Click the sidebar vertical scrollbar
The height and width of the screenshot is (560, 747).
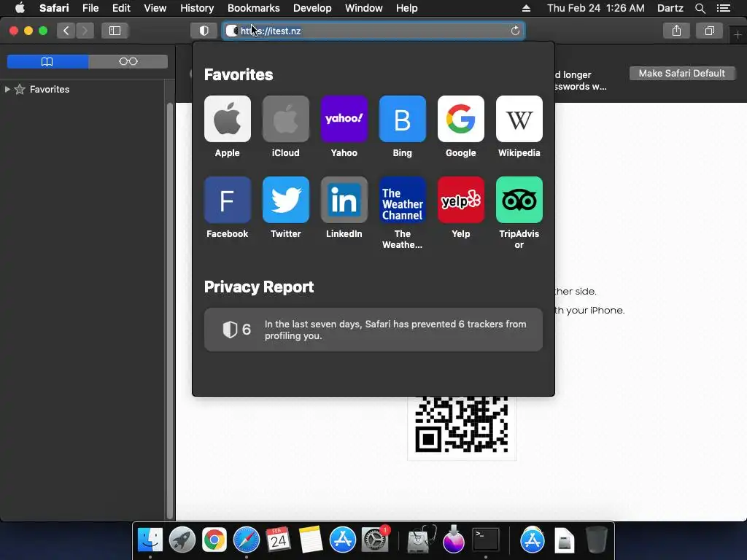[169, 311]
